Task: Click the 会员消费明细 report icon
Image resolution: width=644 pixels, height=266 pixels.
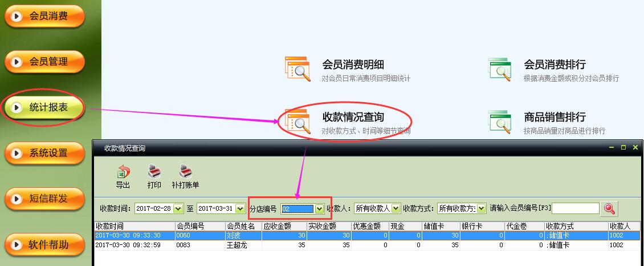Action: (x=297, y=68)
